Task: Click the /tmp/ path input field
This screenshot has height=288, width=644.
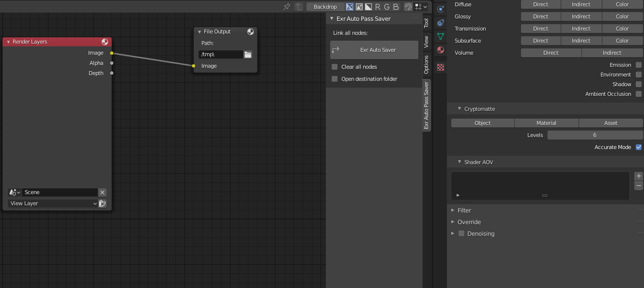Action: (x=220, y=54)
